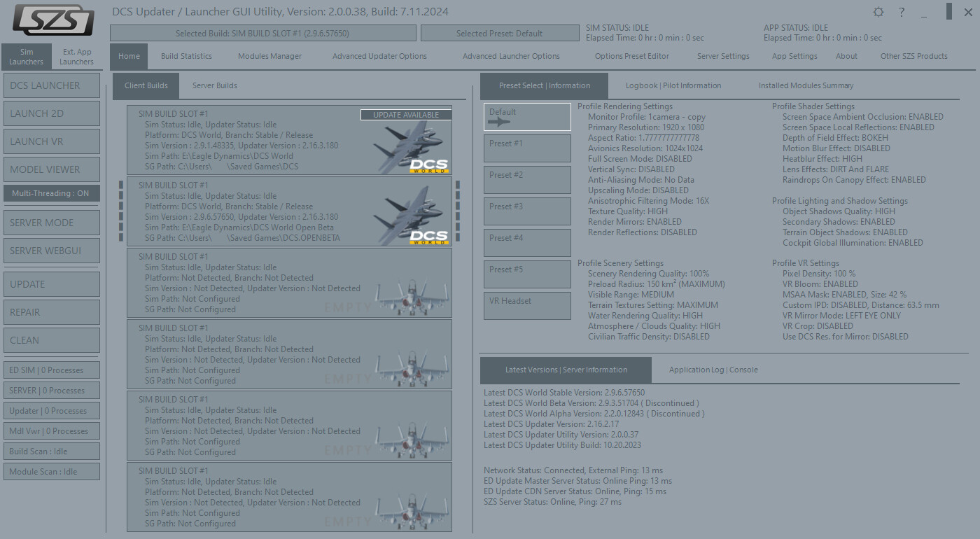980x539 pixels.
Task: Click the question mark help icon
Action: [902, 13]
